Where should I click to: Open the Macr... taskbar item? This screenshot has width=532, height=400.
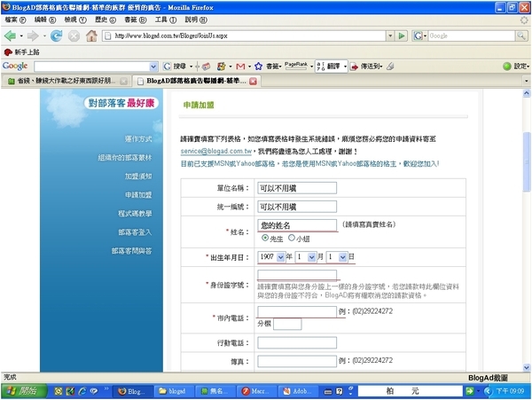(x=256, y=391)
